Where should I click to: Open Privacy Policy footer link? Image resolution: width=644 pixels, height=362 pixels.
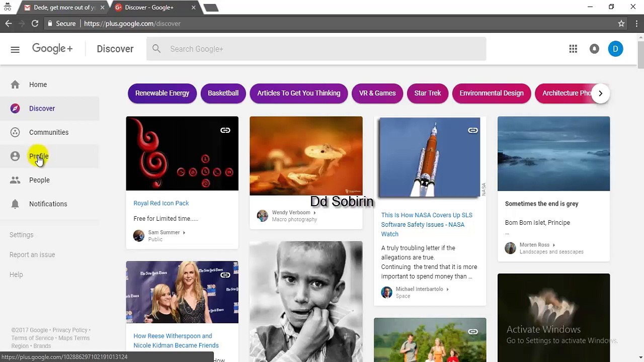[70, 330]
